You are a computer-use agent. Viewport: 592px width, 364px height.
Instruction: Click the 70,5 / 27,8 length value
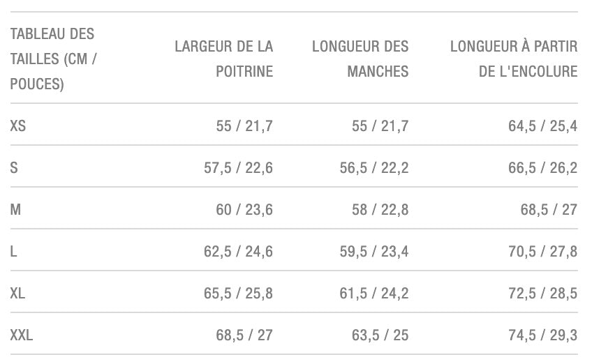(x=542, y=251)
